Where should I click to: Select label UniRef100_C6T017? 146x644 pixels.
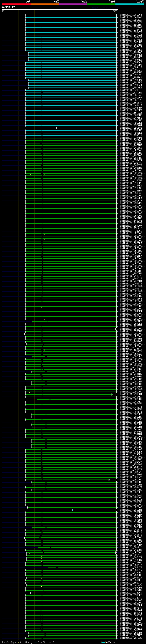pos(131,48)
